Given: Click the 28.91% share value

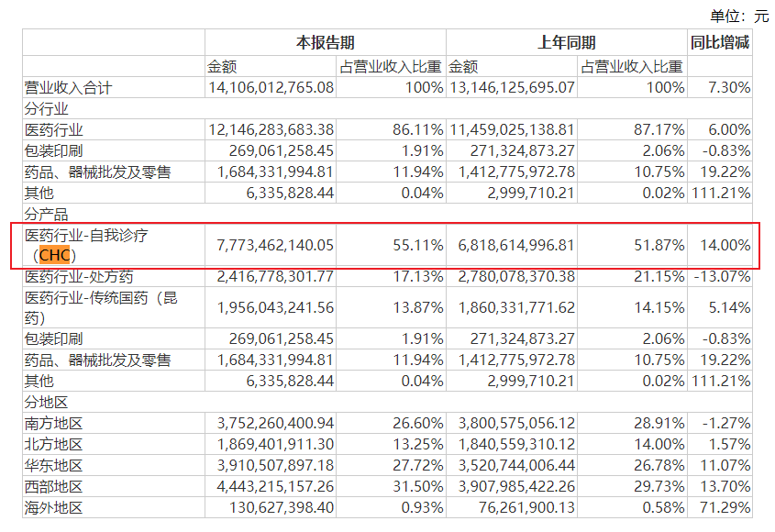Looking at the screenshot, I should 659,423.
